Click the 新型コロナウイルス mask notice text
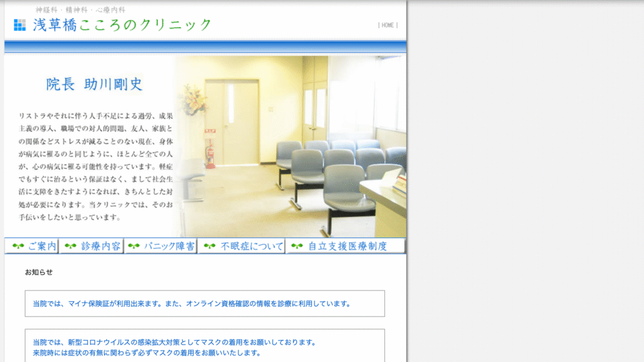This screenshot has height=362, width=644. click(175, 343)
